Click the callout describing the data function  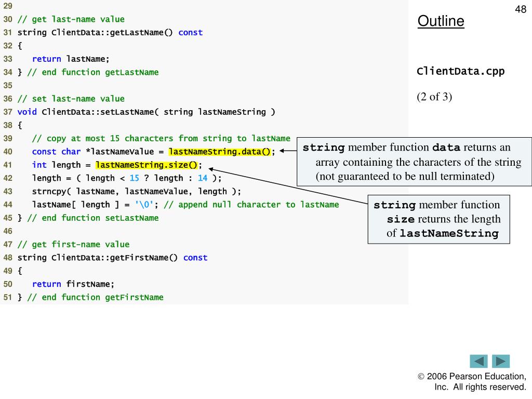point(414,162)
